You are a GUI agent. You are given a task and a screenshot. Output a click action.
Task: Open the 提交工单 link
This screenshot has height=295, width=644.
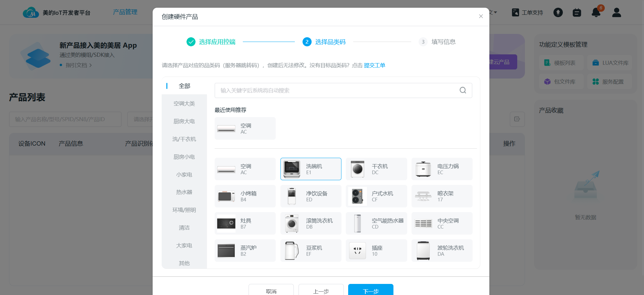tap(374, 65)
